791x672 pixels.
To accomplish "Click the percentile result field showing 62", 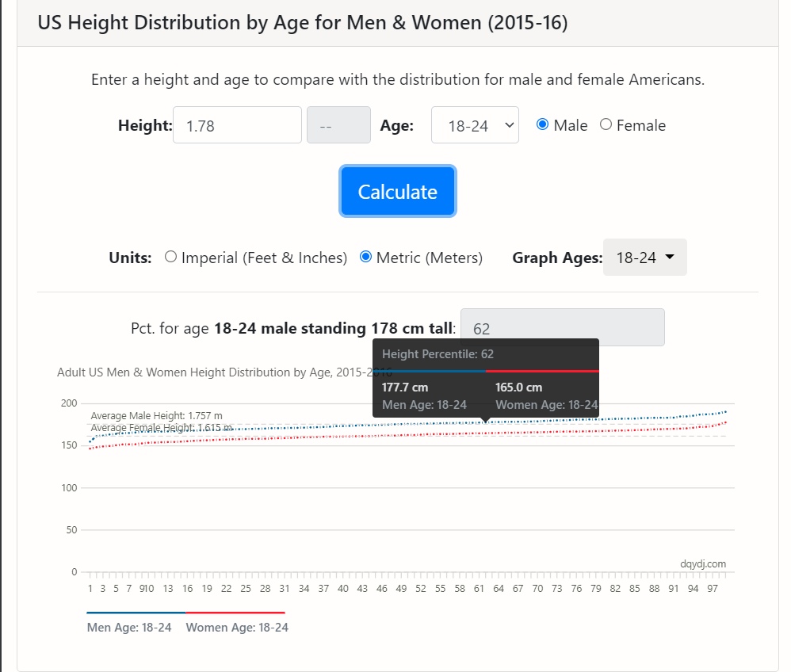I will point(563,328).
